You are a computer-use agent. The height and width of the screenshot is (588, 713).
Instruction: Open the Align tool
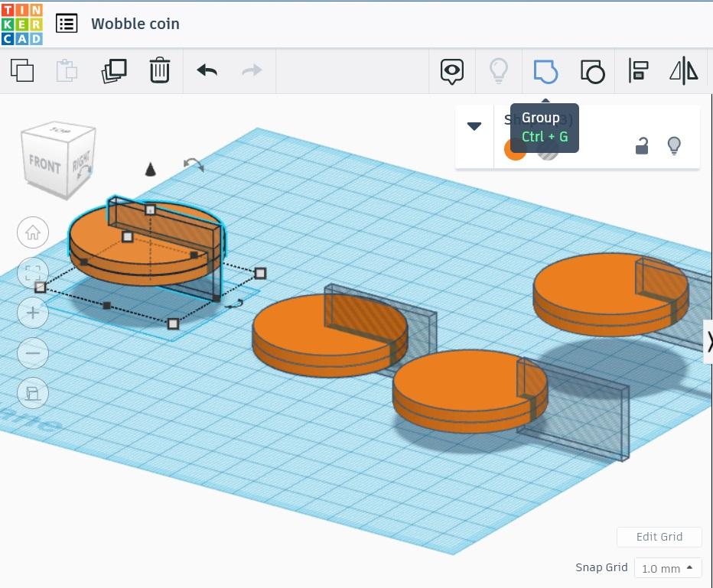coord(638,70)
